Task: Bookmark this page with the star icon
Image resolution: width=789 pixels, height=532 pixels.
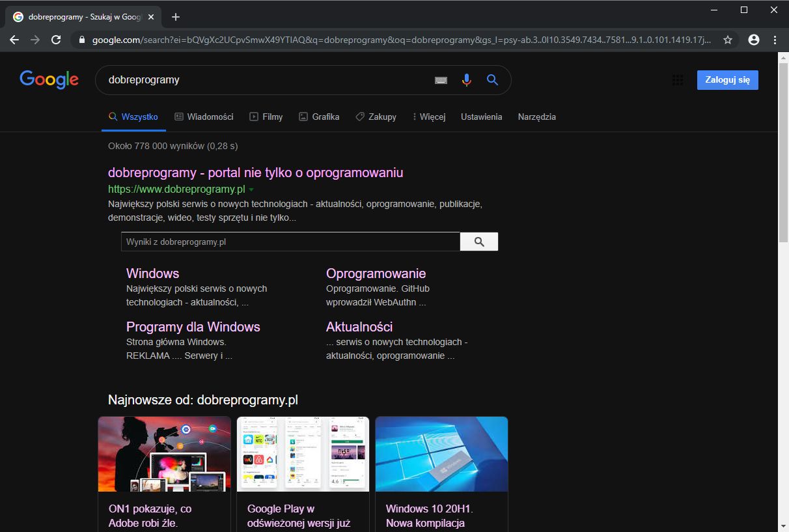Action: tap(728, 40)
